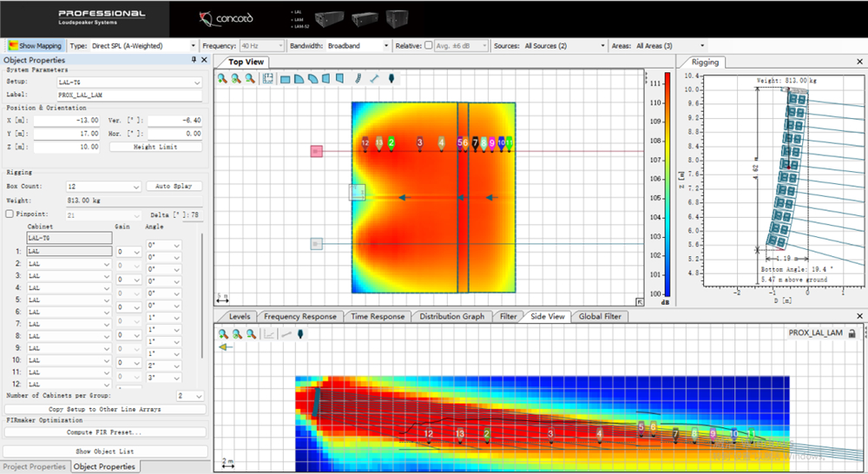Select the right-facing trapezoid area tool

340,79
